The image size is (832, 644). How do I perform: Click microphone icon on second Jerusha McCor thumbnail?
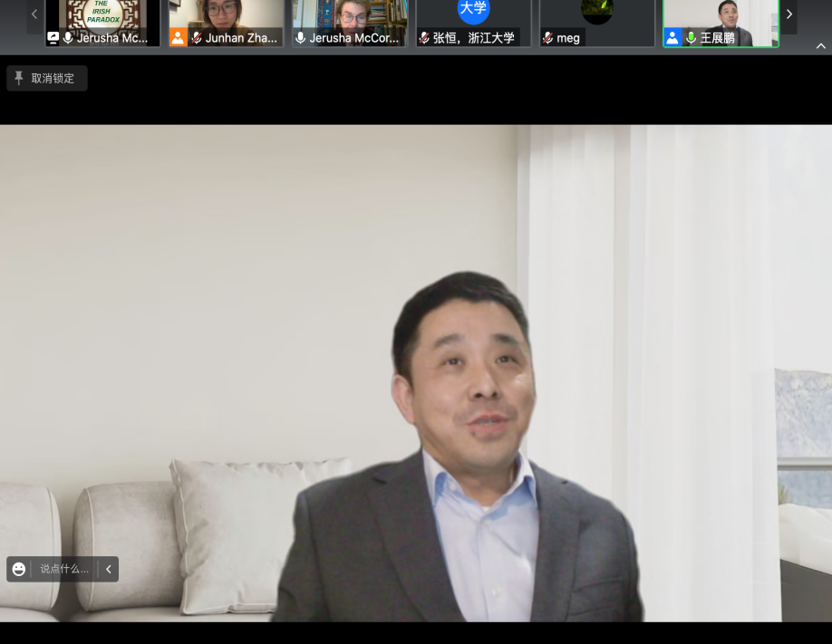300,38
